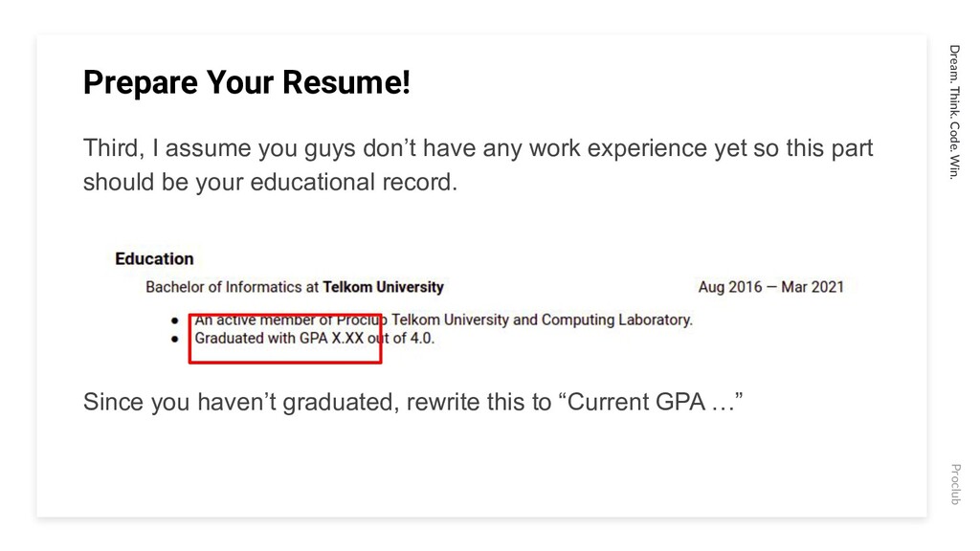Click the "of 4.0." text after the red box
This screenshot has width=980, height=551.
tap(413, 338)
